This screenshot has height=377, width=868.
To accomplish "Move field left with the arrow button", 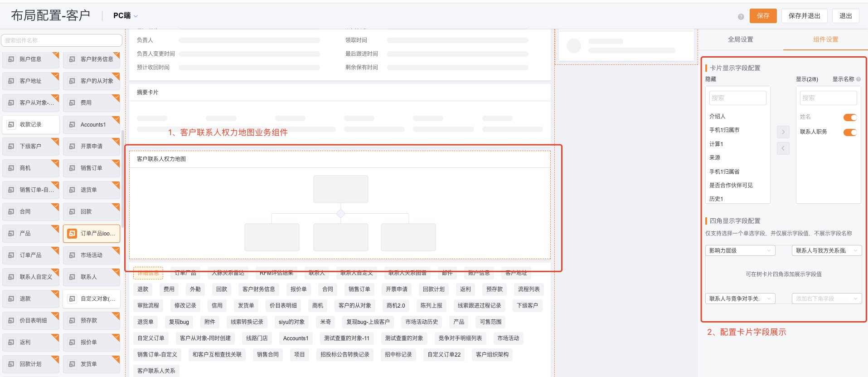I will [783, 148].
